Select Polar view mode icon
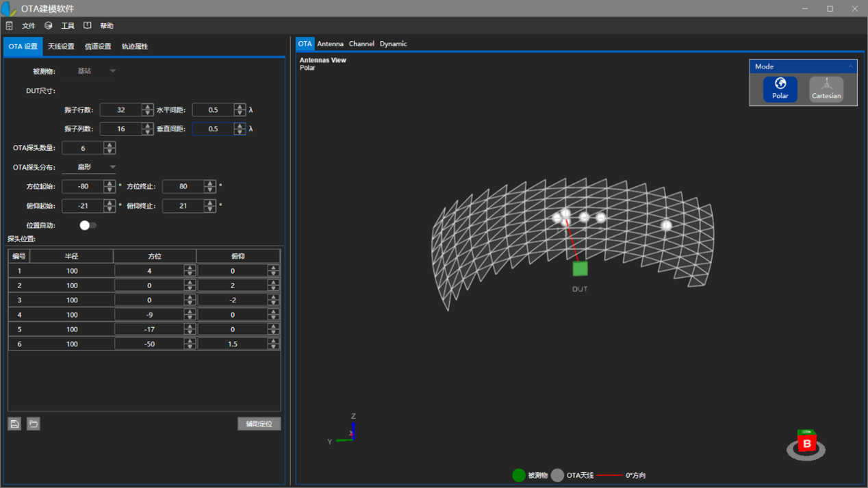Image resolution: width=868 pixels, height=488 pixels. pos(780,89)
